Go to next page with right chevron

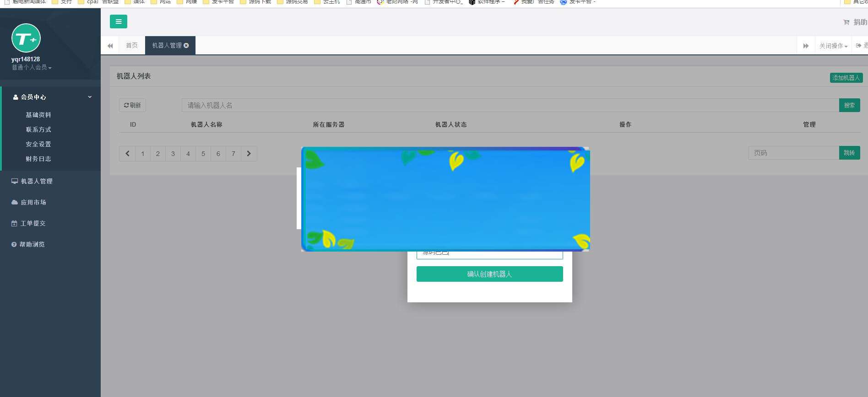coord(249,154)
